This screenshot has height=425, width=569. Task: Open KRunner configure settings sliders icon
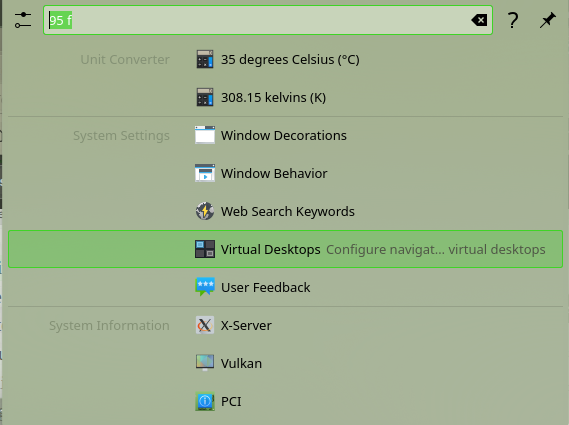pos(23,20)
